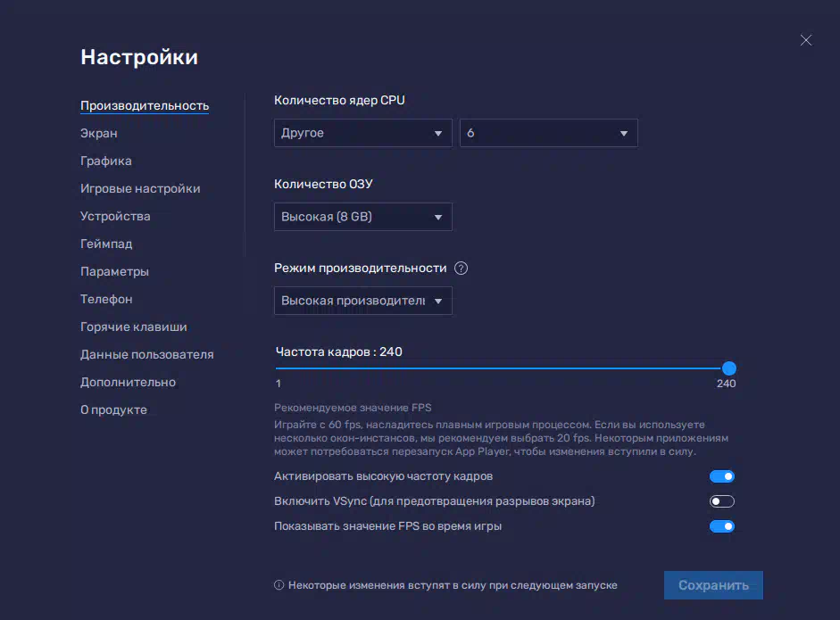Select the Геймпад settings section

click(x=106, y=244)
